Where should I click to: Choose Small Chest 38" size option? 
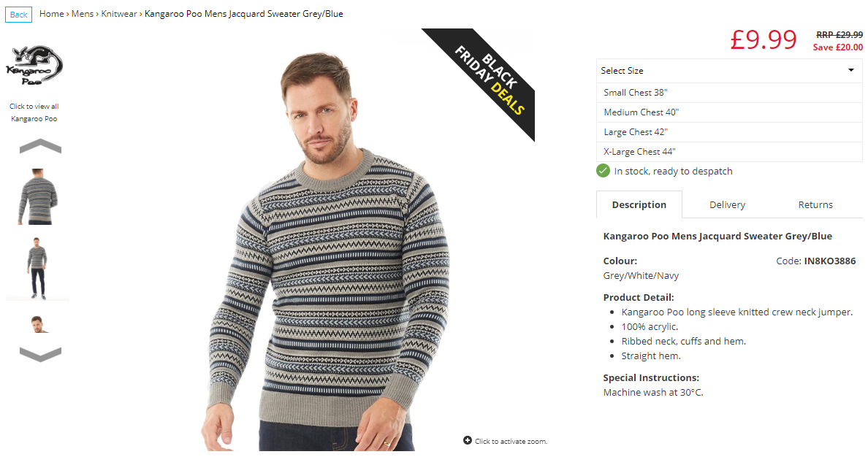coord(729,93)
